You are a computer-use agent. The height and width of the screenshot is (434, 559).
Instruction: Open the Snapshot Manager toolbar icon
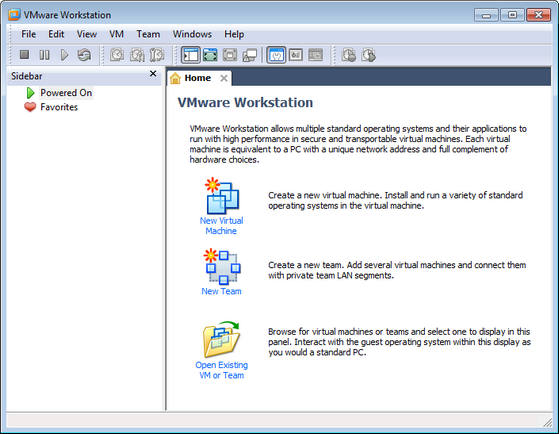[157, 55]
